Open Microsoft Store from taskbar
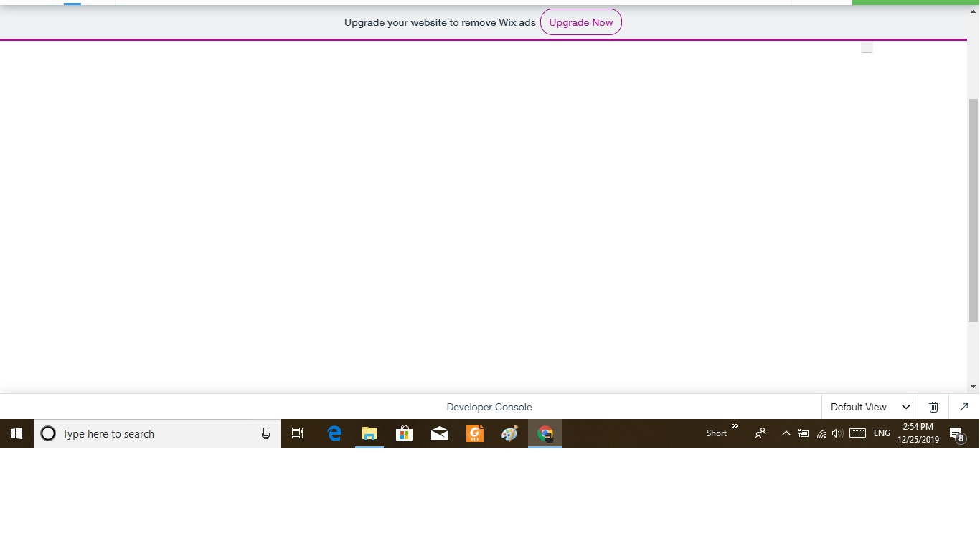 tap(405, 433)
